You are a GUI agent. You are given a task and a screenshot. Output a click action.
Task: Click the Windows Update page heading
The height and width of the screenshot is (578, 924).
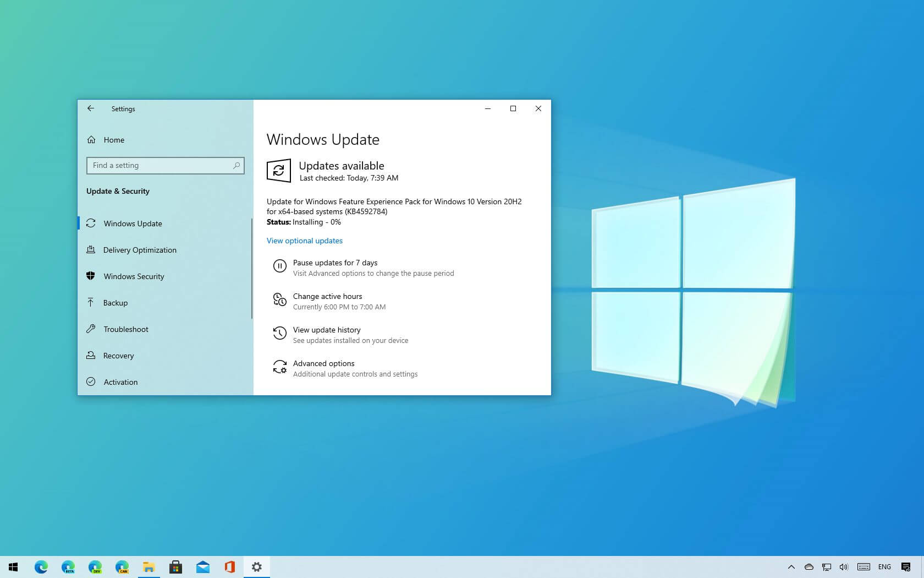(x=323, y=139)
